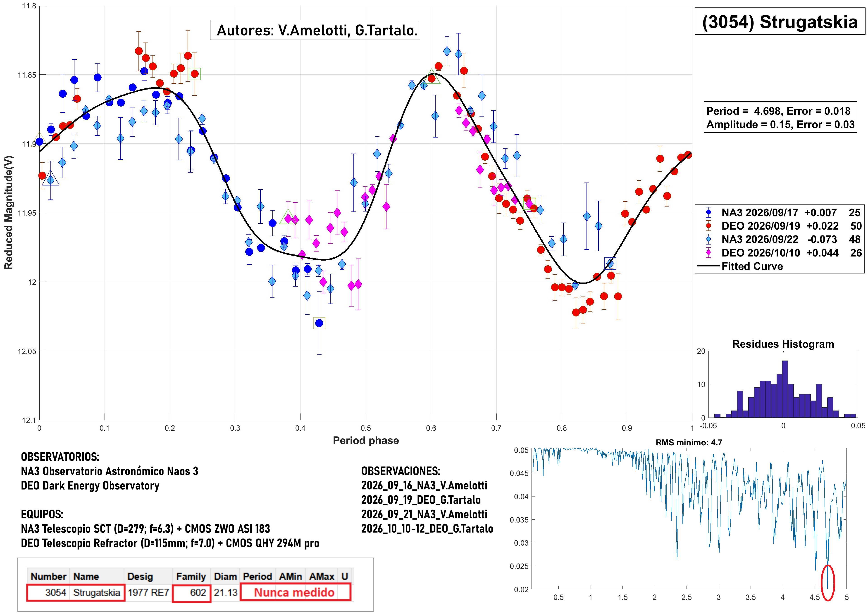
Task: Click the 'Amplitude = 0.15, Error = 0.03' line
Action: [x=780, y=125]
